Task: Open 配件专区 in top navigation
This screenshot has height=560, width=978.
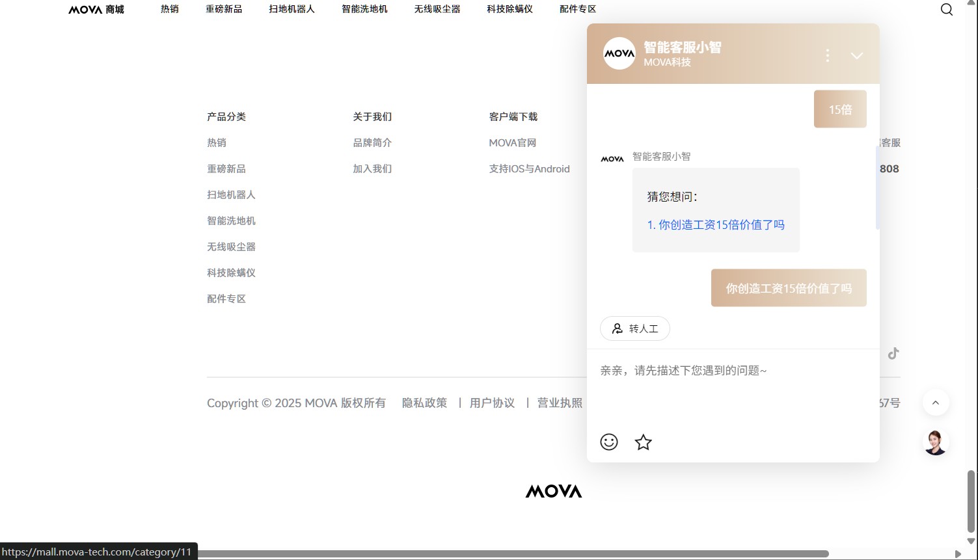Action: 578,9
